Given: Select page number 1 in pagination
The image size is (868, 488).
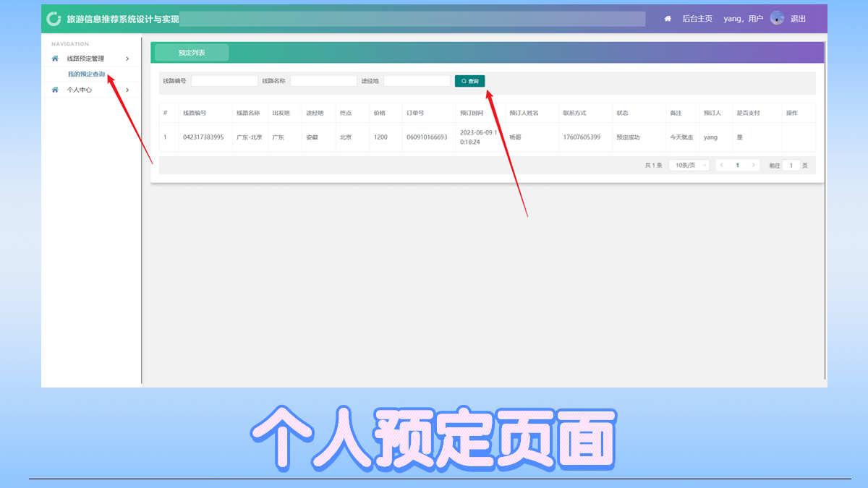Looking at the screenshot, I should (737, 166).
